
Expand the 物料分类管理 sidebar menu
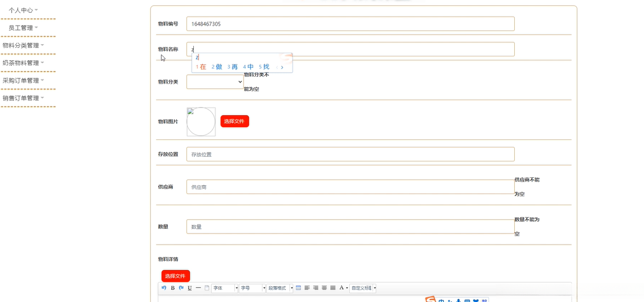24,45
